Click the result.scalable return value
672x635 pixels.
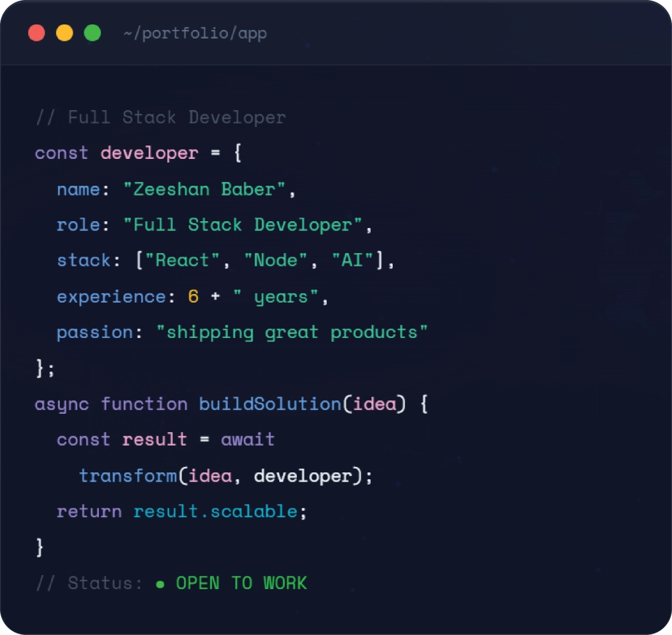click(x=216, y=511)
